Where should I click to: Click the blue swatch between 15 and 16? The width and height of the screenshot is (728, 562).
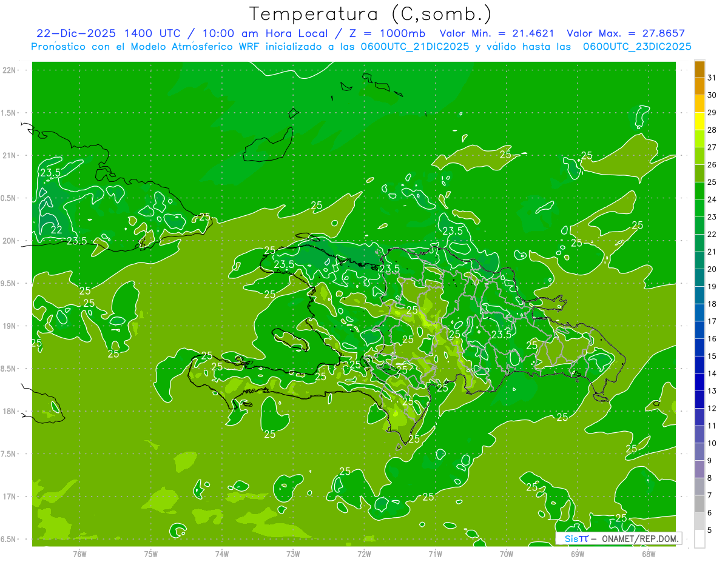point(699,347)
